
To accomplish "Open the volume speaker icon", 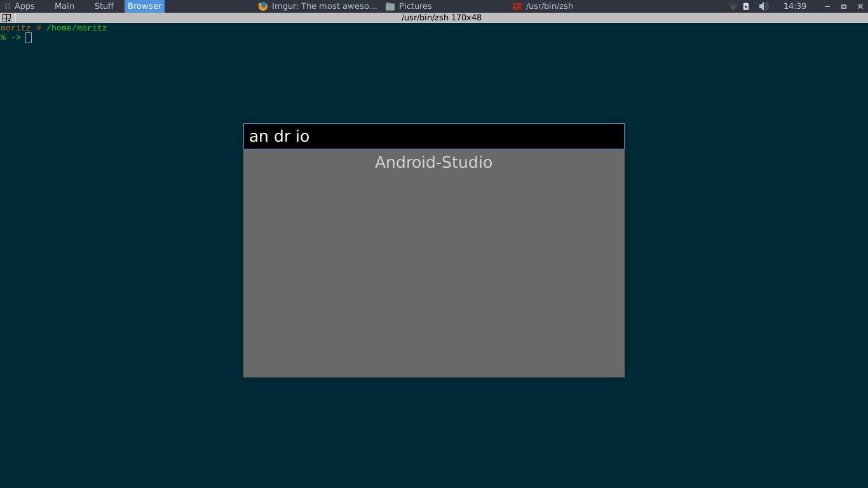I will (763, 6).
